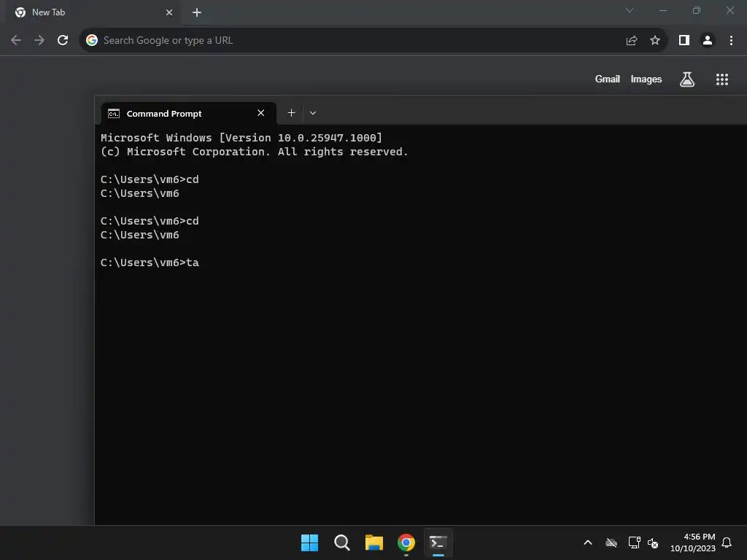Open the Windows Start menu
The width and height of the screenshot is (747, 560).
pos(309,542)
